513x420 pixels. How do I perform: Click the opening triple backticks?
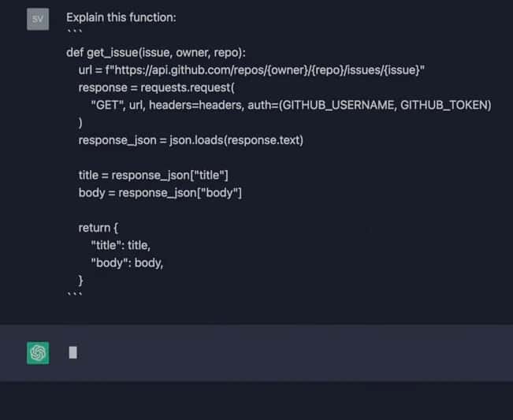point(74,32)
